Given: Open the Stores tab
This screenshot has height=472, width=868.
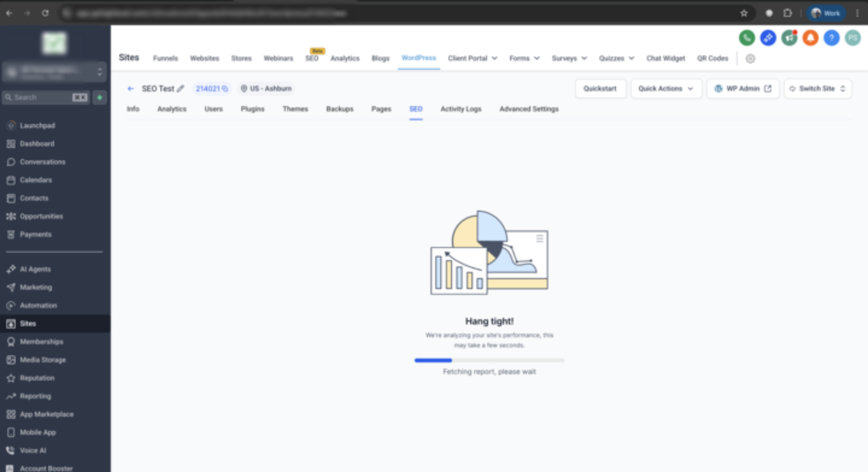Looking at the screenshot, I should pos(242,59).
